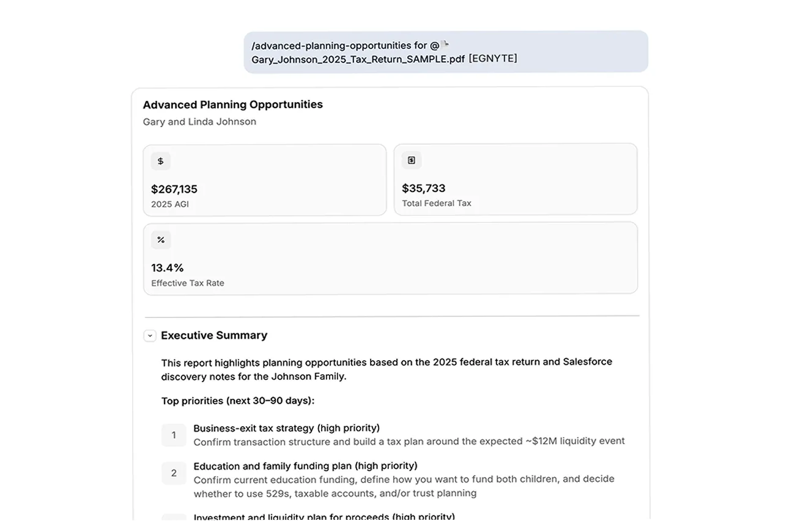
Task: Click the Gary and Linda Johnson subtitle
Action: coord(199,122)
